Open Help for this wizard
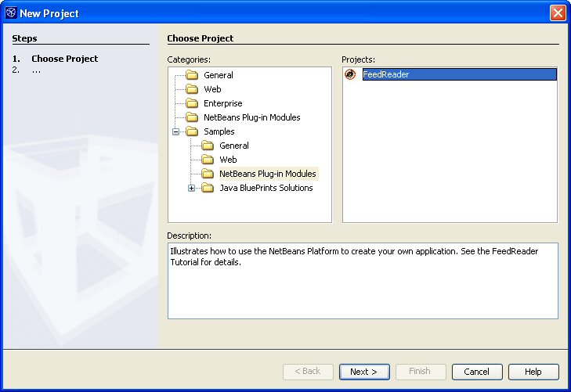Screen dimensions: 571x392 (x=533, y=372)
